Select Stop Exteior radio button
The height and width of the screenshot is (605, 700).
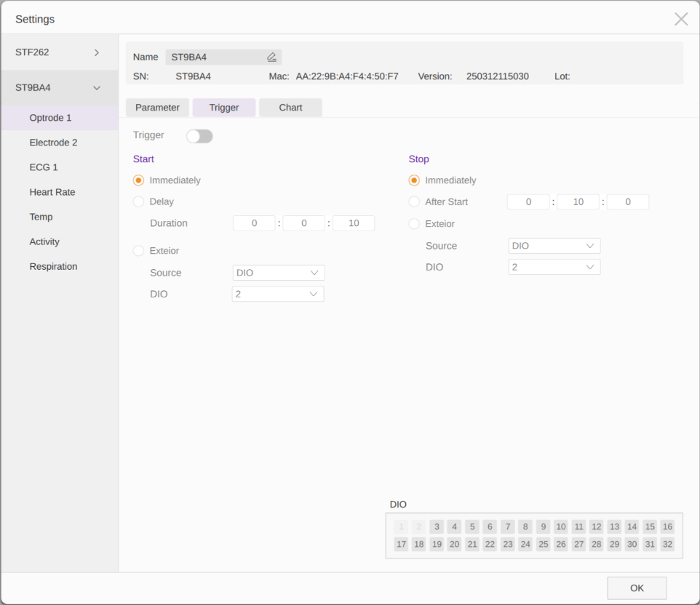click(x=414, y=223)
